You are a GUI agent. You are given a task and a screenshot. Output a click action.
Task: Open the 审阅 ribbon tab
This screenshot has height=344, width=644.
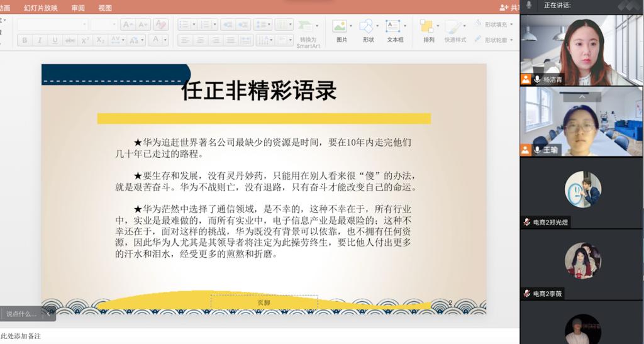pos(78,8)
